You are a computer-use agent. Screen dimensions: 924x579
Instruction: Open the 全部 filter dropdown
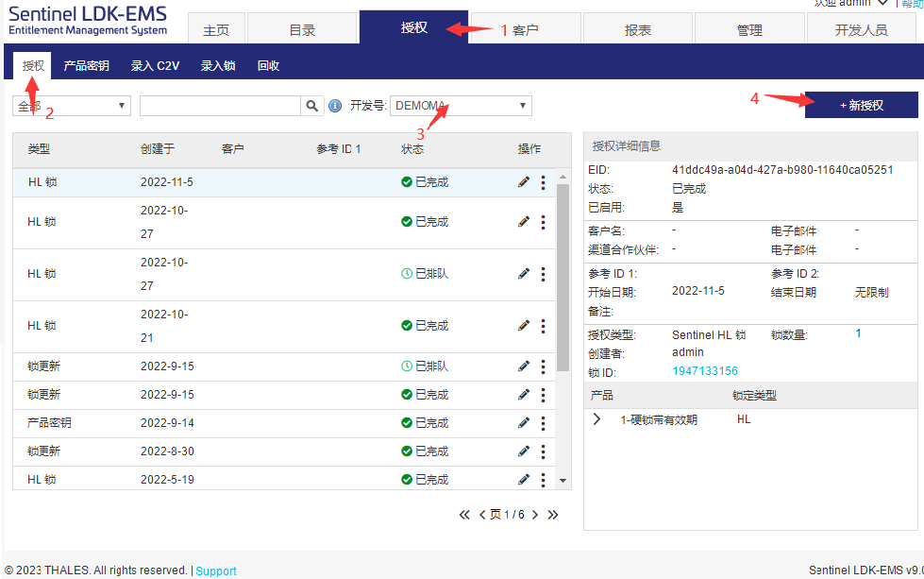[71, 106]
